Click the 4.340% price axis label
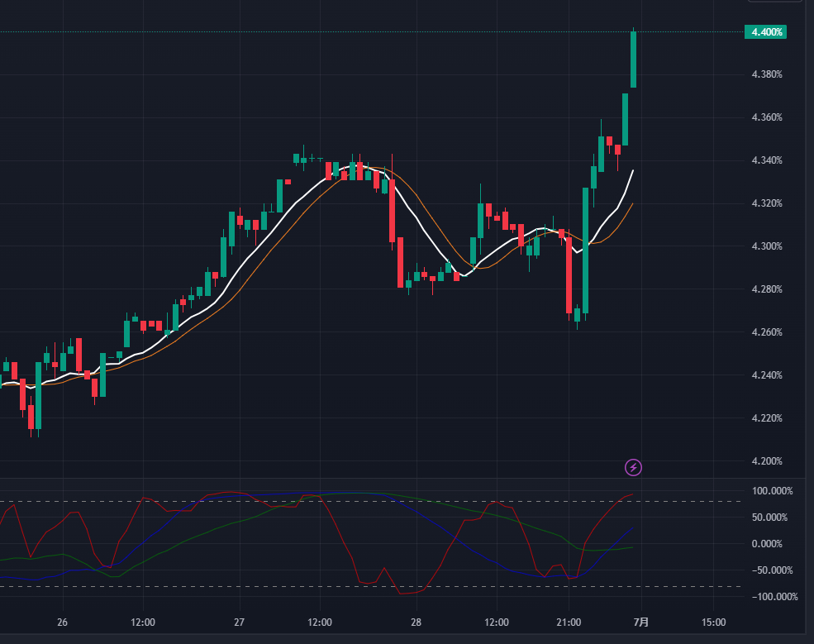Image resolution: width=814 pixels, height=644 pixels. [767, 160]
